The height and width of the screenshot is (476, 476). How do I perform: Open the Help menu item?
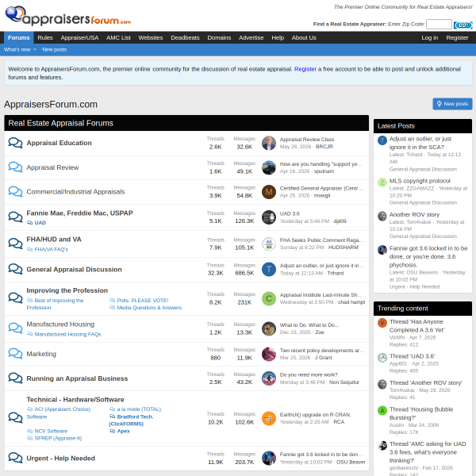(x=278, y=37)
